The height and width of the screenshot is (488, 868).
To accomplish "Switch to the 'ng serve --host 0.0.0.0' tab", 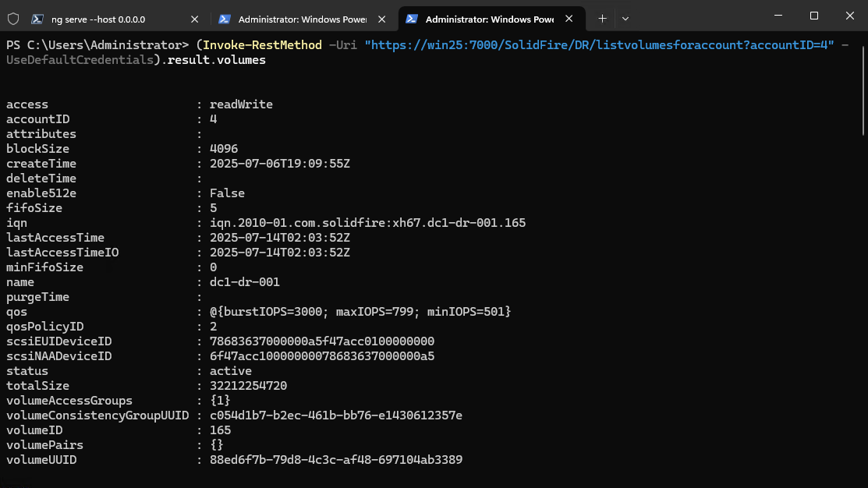I will click(115, 19).
